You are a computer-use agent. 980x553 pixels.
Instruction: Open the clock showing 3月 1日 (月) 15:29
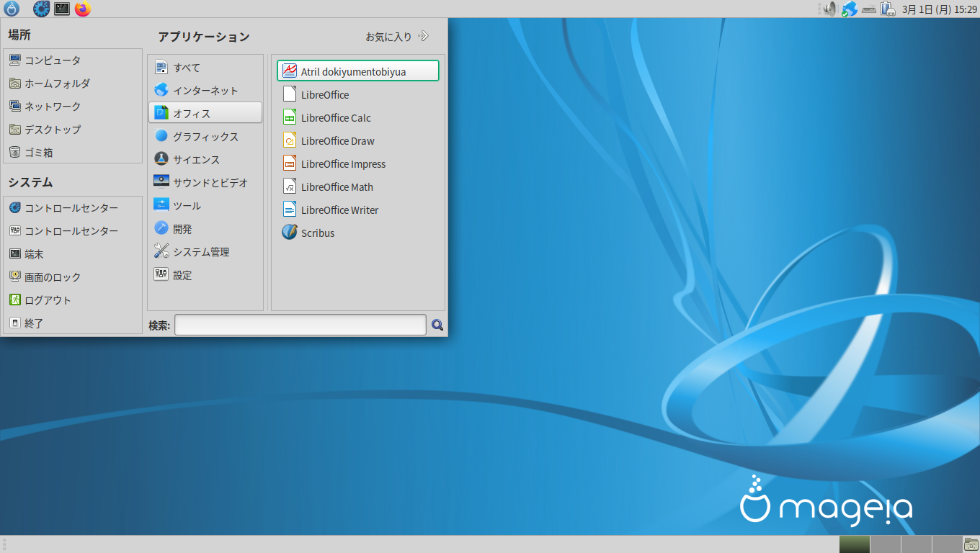click(x=939, y=9)
